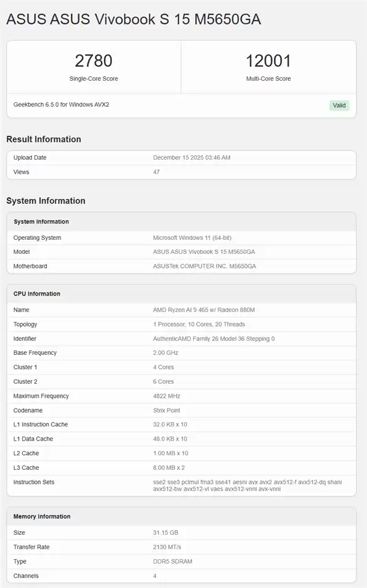The height and width of the screenshot is (588, 367).
Task: Click the Operating System value Microsoft Windows 11
Action: [192, 237]
